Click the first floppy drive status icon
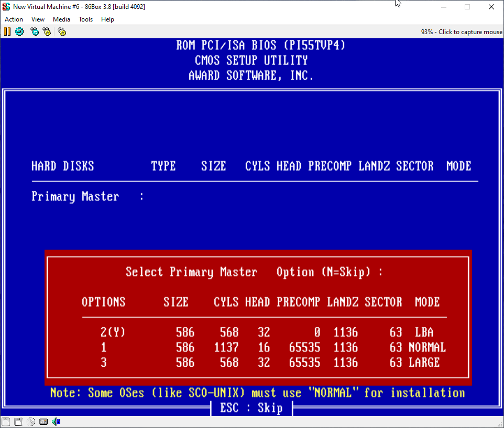Image resolution: width=504 pixels, height=428 pixels. [x=6, y=422]
